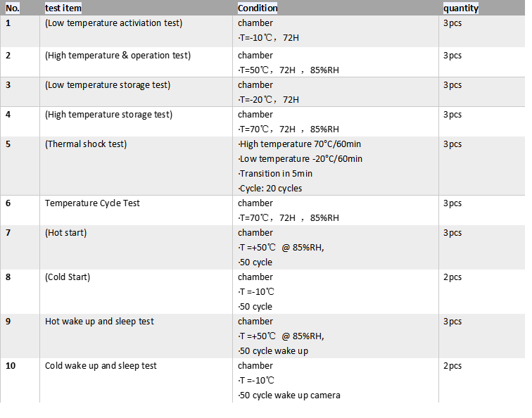
Task: Select the Hot start test cell
Action: [66, 233]
